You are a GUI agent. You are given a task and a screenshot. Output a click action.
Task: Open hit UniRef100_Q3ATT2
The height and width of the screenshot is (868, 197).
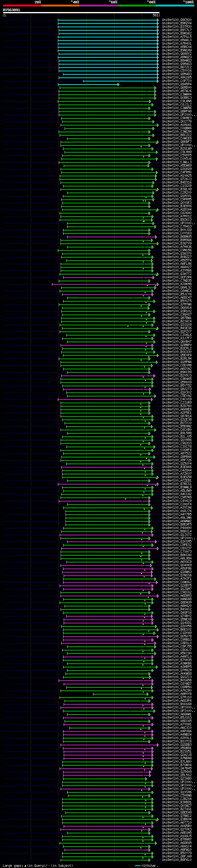coord(177,274)
